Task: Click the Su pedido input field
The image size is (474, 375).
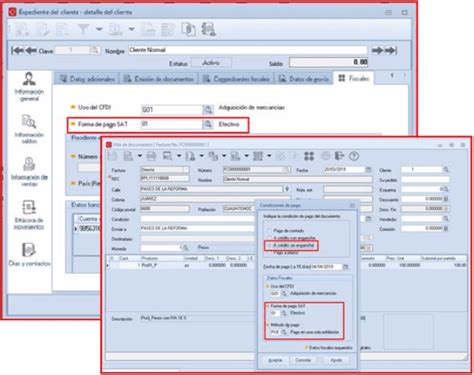Action: pyautogui.click(x=425, y=180)
